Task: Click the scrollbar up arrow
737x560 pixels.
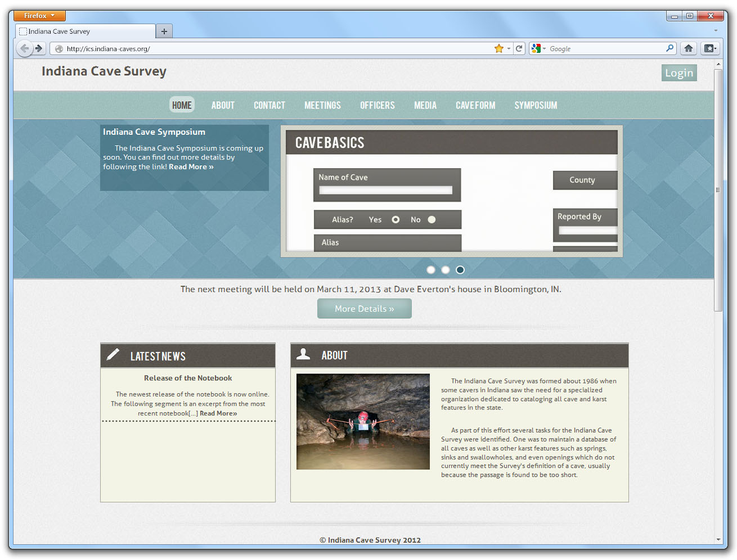Action: (x=718, y=65)
